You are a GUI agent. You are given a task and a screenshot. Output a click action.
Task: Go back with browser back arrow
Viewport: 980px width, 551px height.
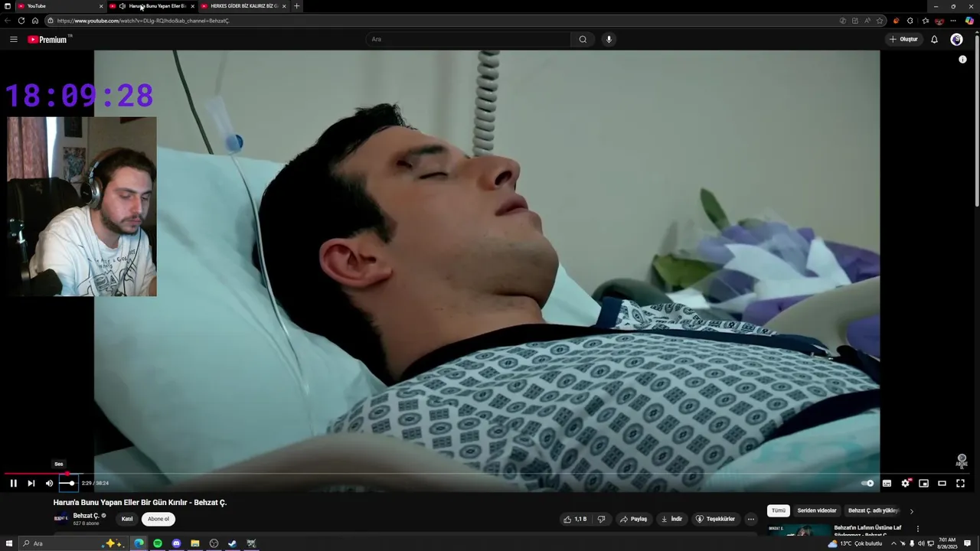click(8, 21)
